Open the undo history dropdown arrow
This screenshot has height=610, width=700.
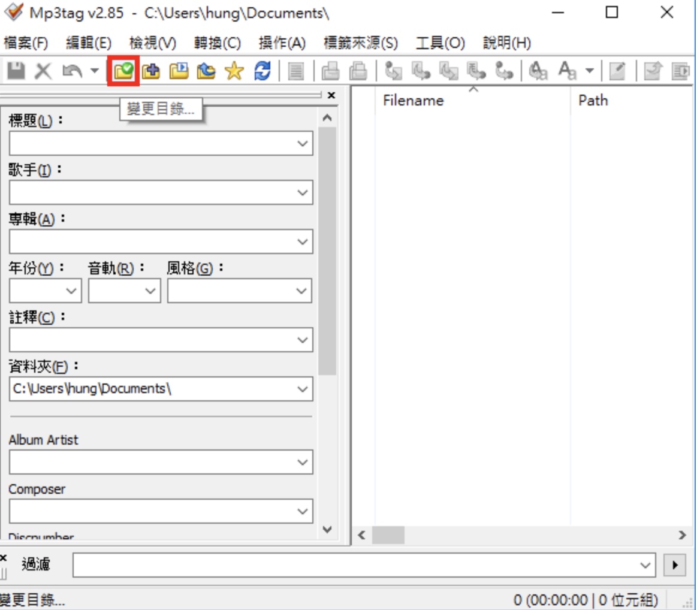[95, 71]
